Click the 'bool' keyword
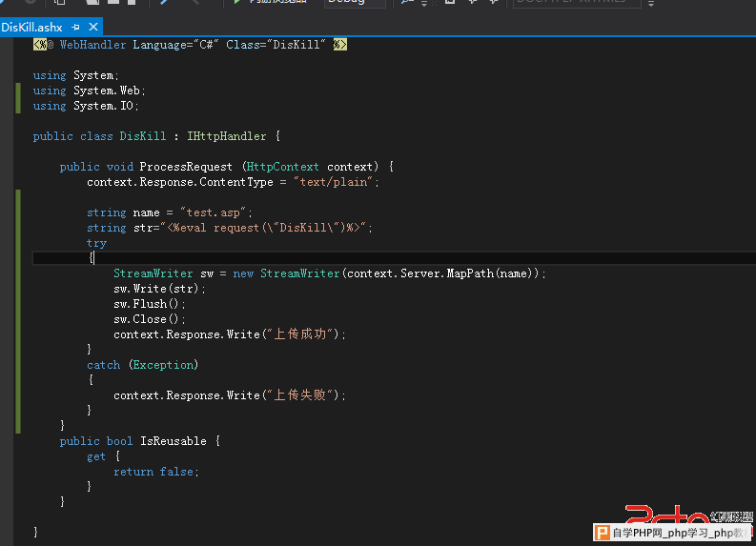 pyautogui.click(x=119, y=441)
